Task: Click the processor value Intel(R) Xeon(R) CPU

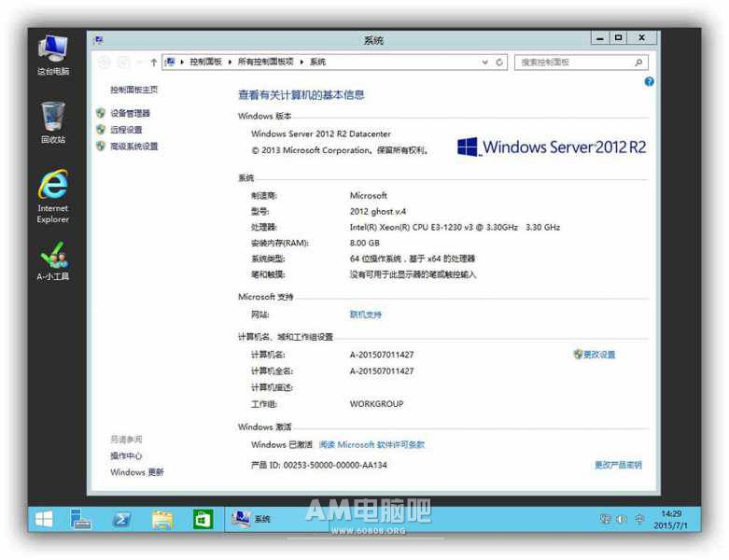Action: (455, 227)
